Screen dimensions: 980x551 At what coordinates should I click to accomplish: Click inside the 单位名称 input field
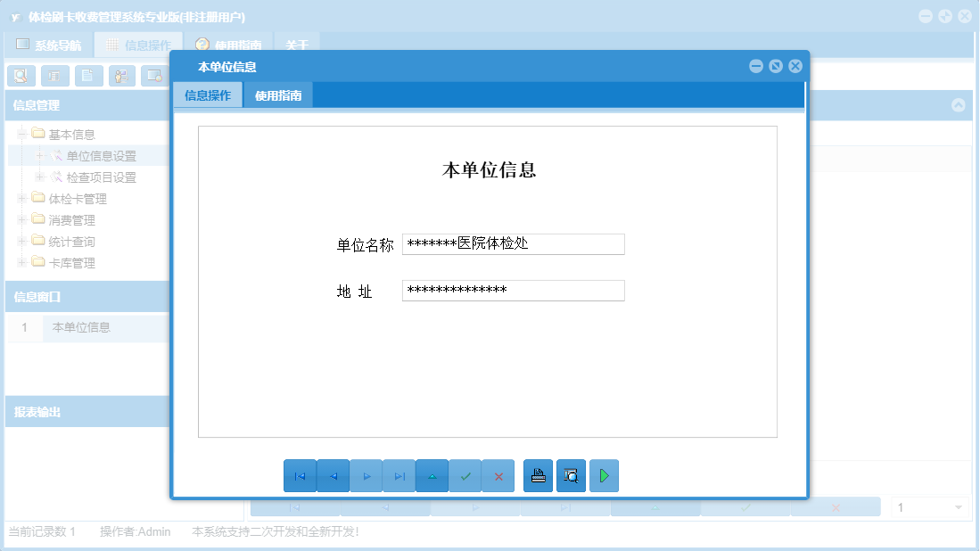[x=513, y=243]
